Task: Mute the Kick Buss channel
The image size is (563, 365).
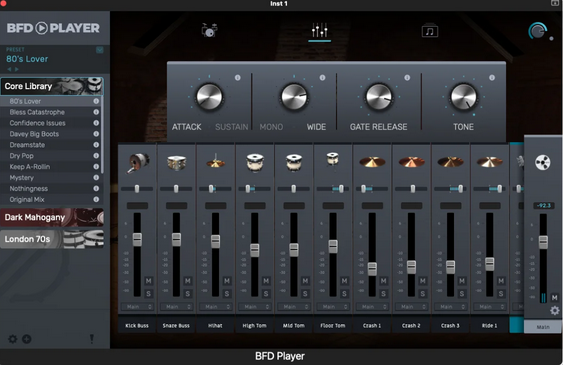Action: click(148, 281)
